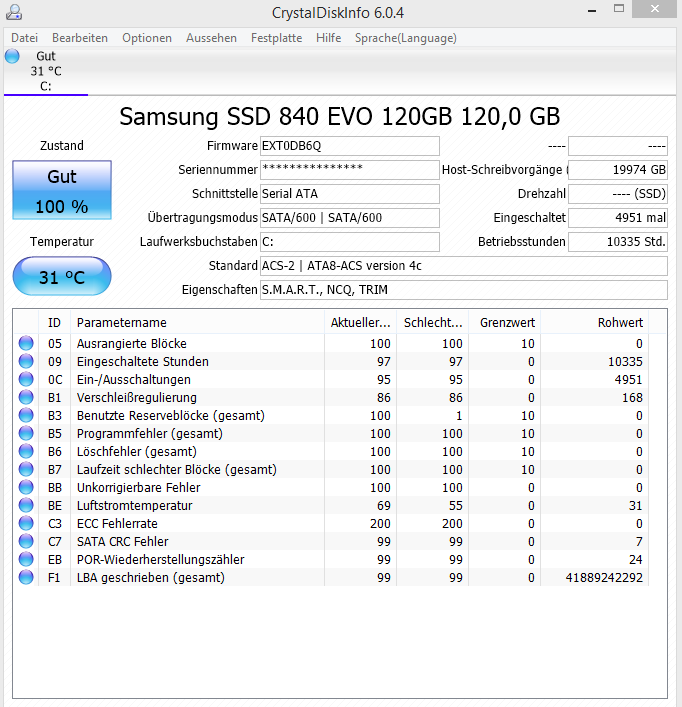Click the Grenzwert column header
The width and height of the screenshot is (682, 707).
[504, 323]
